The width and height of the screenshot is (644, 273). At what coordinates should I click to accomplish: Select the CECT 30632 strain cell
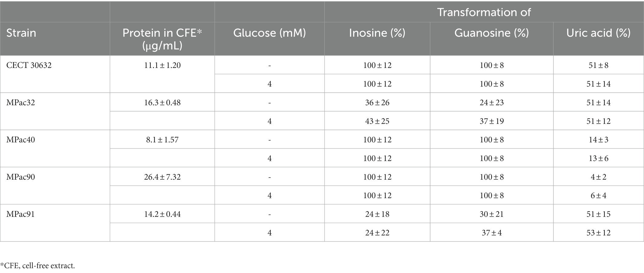pos(29,65)
